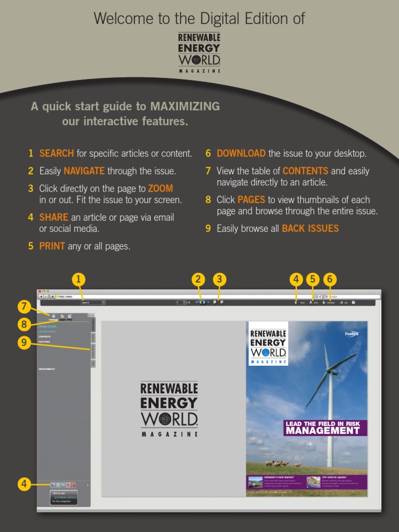The height and width of the screenshot is (532, 399).
Task: Click the browser reload button
Action: (320, 297)
